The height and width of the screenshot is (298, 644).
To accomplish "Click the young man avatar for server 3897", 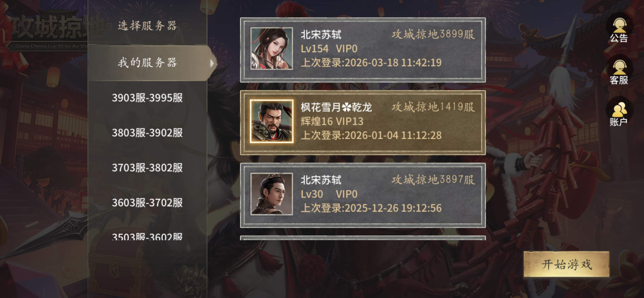I will [x=271, y=194].
